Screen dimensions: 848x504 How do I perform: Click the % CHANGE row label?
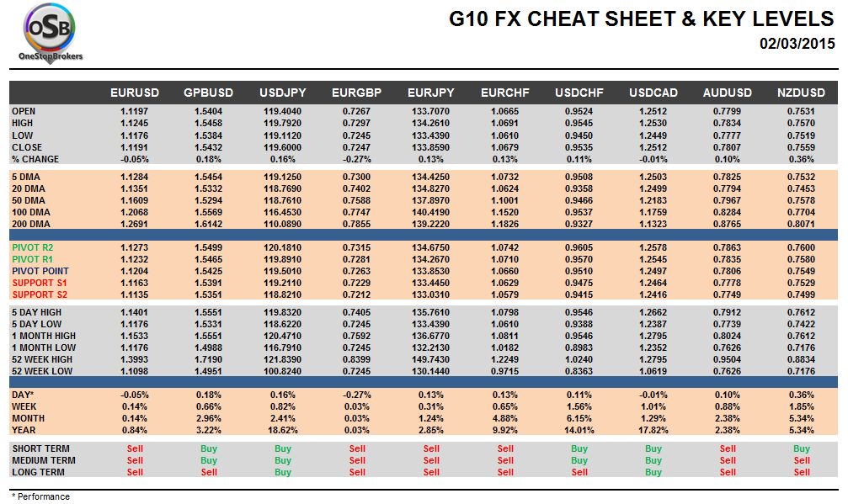click(35, 159)
